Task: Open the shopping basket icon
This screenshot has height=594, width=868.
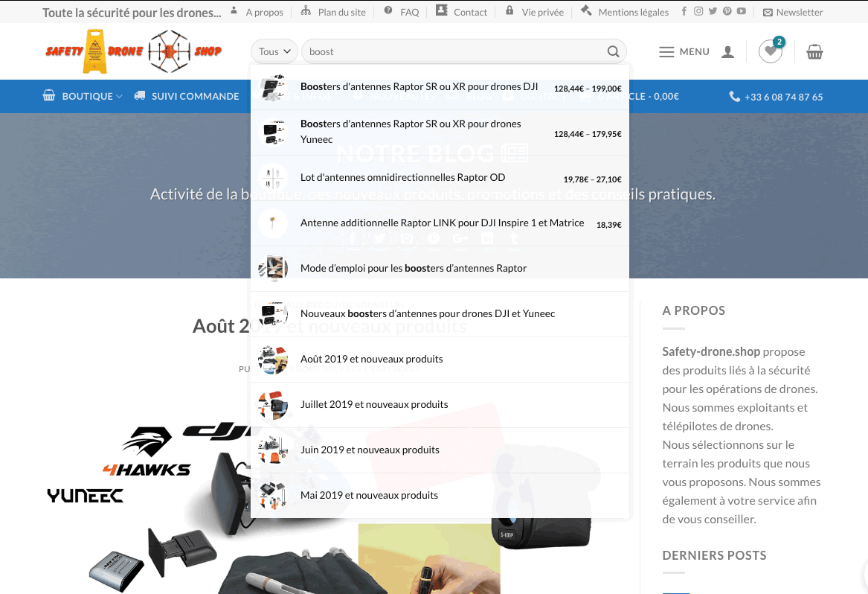Action: 814,51
